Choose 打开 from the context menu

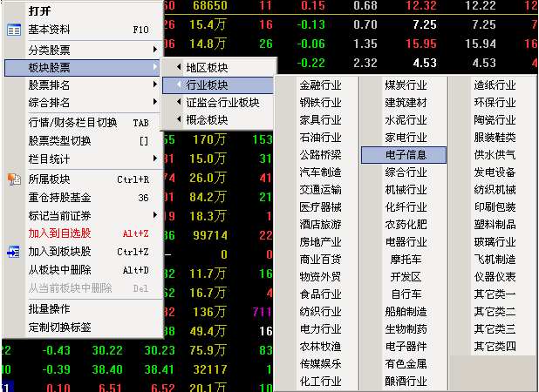click(x=39, y=11)
